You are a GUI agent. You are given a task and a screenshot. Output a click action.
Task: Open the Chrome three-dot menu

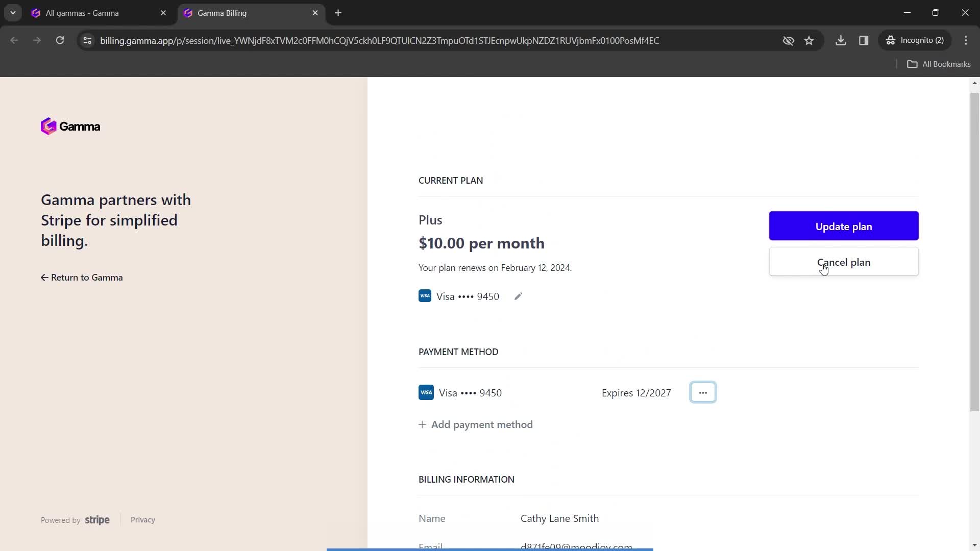click(x=966, y=40)
